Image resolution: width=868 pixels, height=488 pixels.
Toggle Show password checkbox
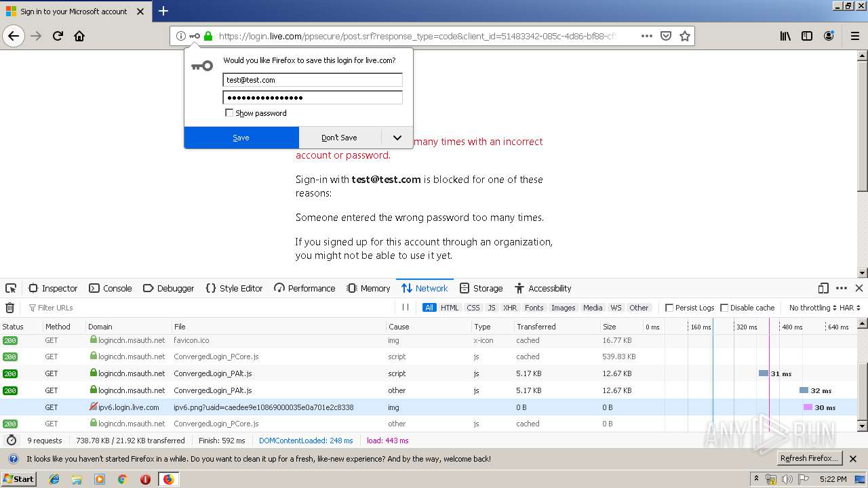coord(229,113)
